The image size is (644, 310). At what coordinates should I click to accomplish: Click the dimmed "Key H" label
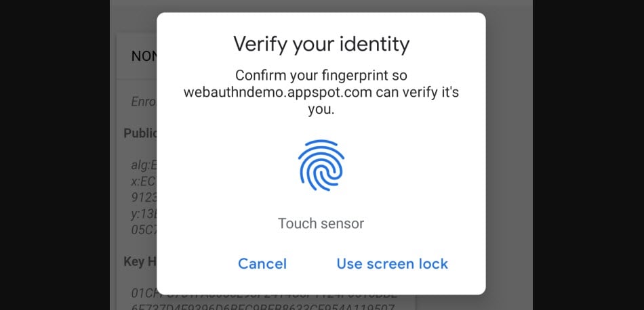click(x=140, y=261)
